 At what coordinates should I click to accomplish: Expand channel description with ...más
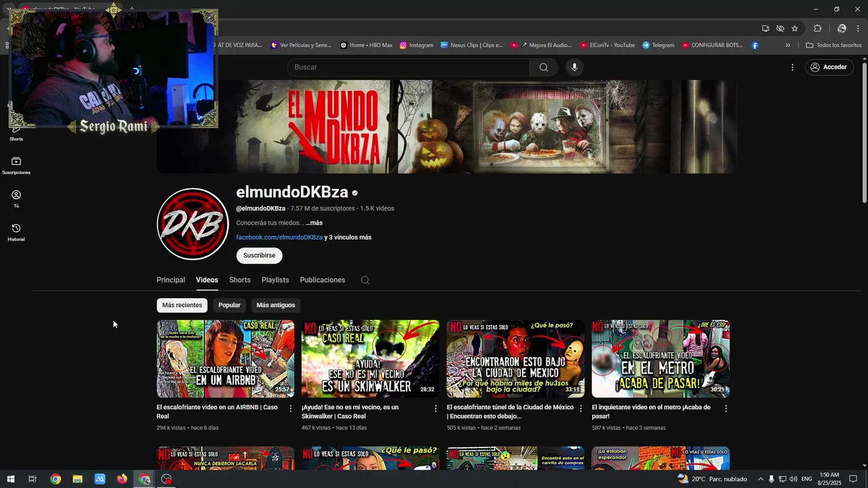point(314,223)
